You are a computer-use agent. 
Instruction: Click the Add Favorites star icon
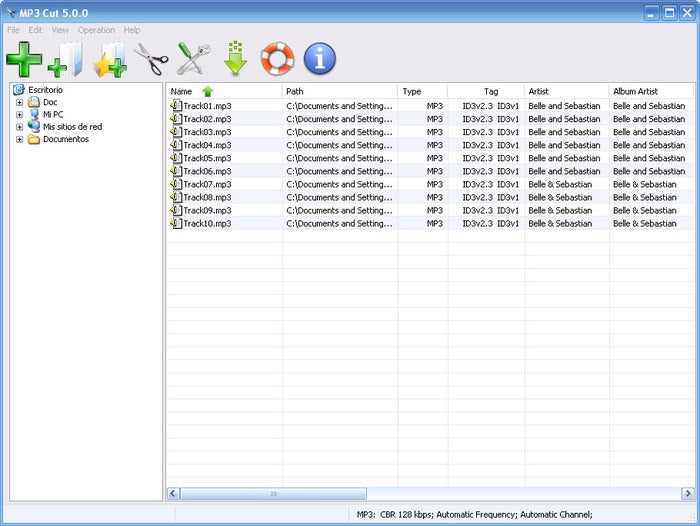click(x=110, y=60)
